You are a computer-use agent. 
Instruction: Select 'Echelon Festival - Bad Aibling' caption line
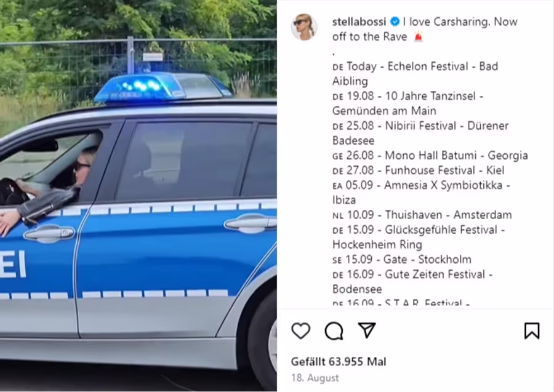coord(415,73)
